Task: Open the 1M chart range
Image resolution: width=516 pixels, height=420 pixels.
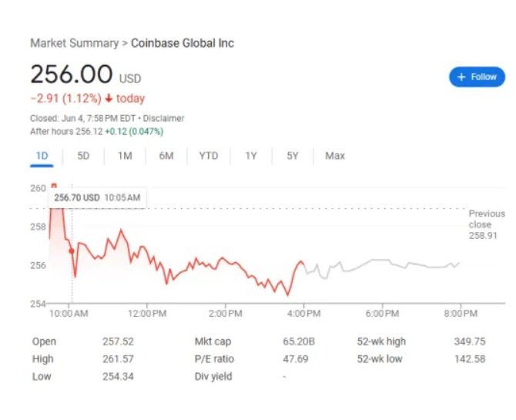Action: 125,156
